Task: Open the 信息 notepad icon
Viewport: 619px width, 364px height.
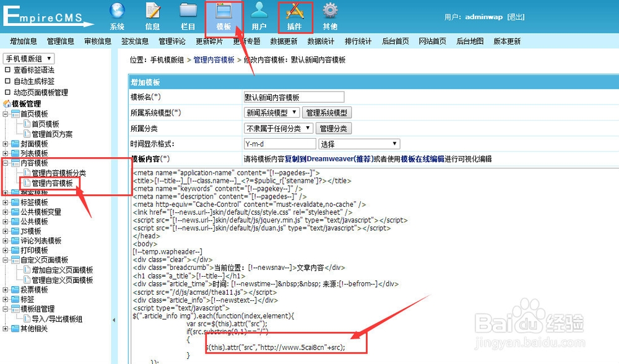Action: (152, 11)
